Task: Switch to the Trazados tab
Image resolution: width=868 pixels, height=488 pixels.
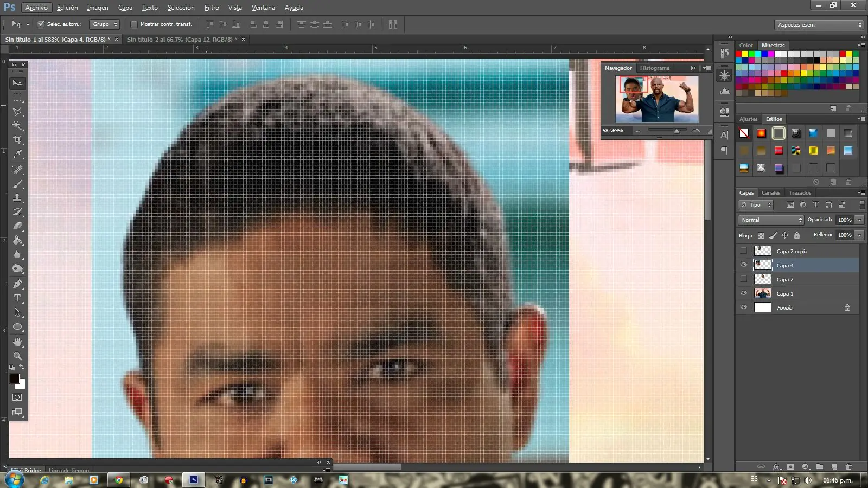Action: [x=800, y=193]
